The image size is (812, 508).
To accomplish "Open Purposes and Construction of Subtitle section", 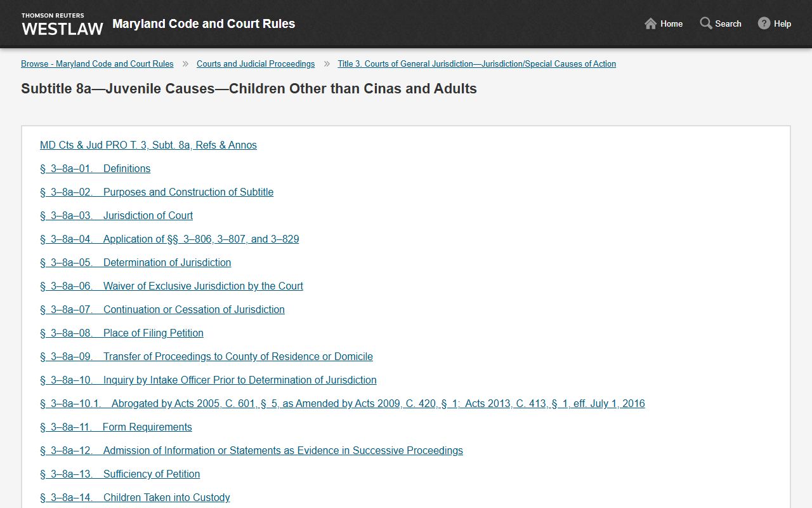I will [x=157, y=192].
